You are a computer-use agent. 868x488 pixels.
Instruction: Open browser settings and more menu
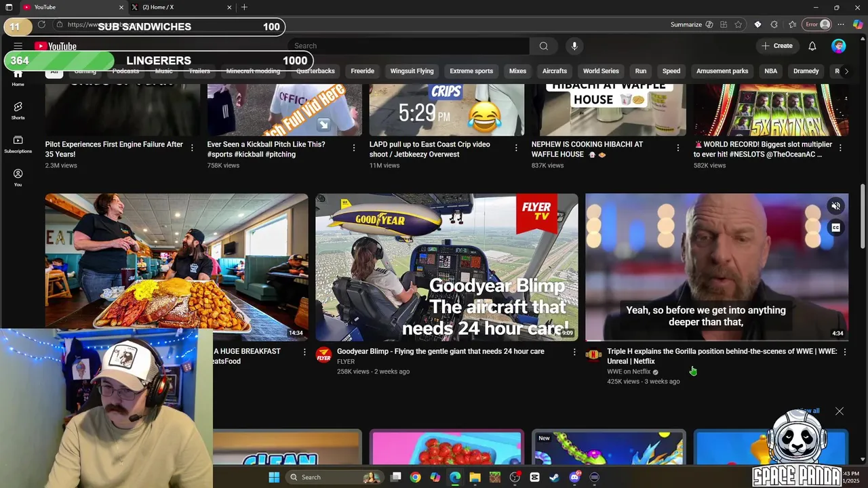pos(841,24)
